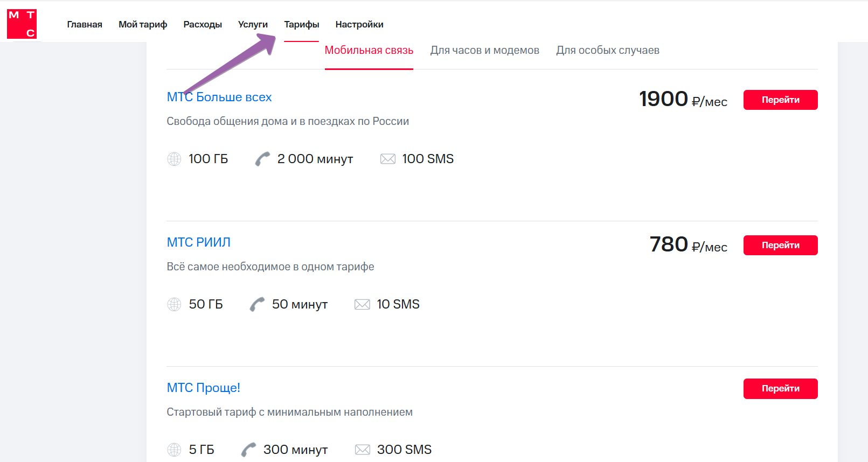Switch to Для часов и модемов tab
The image size is (868, 462).
[x=484, y=50]
